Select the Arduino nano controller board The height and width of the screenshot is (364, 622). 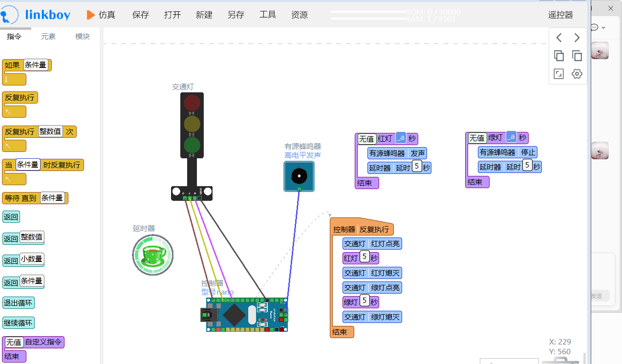click(x=246, y=315)
